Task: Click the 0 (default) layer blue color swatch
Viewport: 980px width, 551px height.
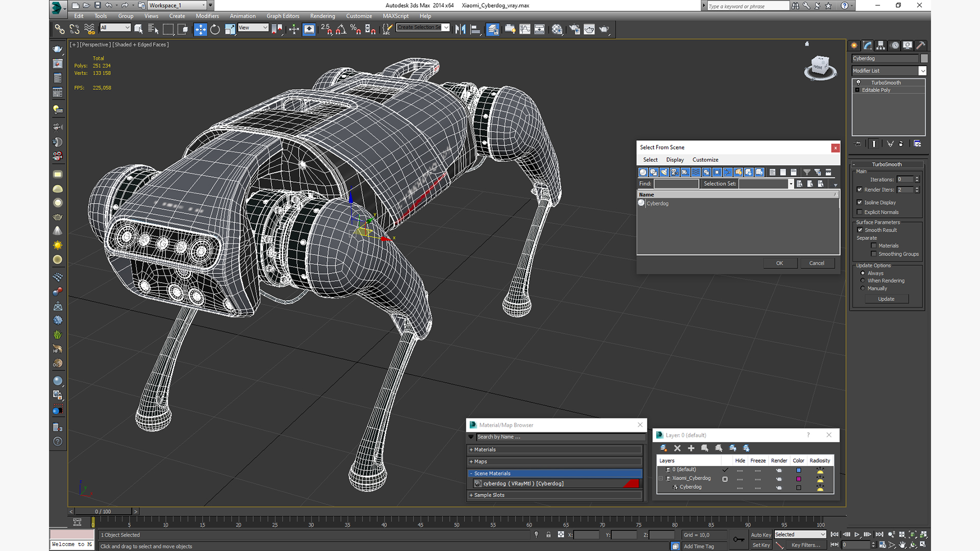Action: [x=799, y=470]
